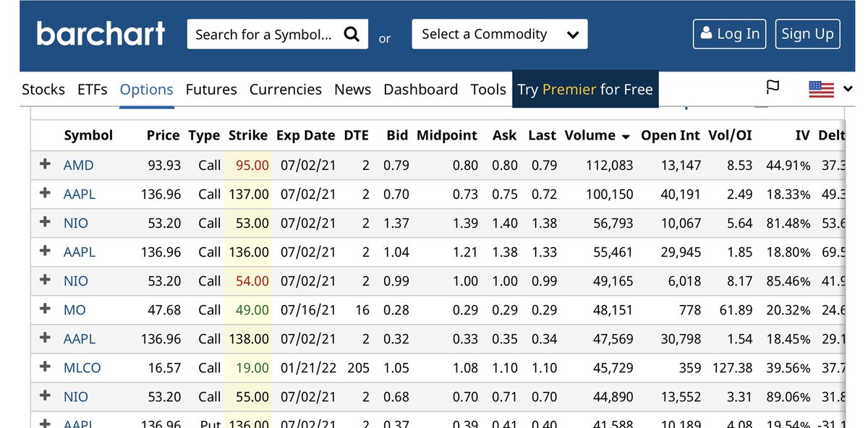Click the Log In button
Screen dimensions: 868x428
730,34
